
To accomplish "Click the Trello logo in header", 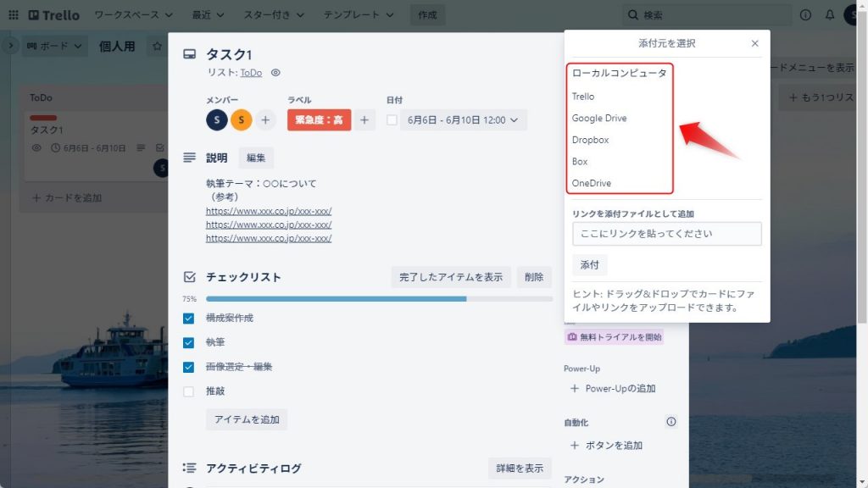I will click(54, 15).
